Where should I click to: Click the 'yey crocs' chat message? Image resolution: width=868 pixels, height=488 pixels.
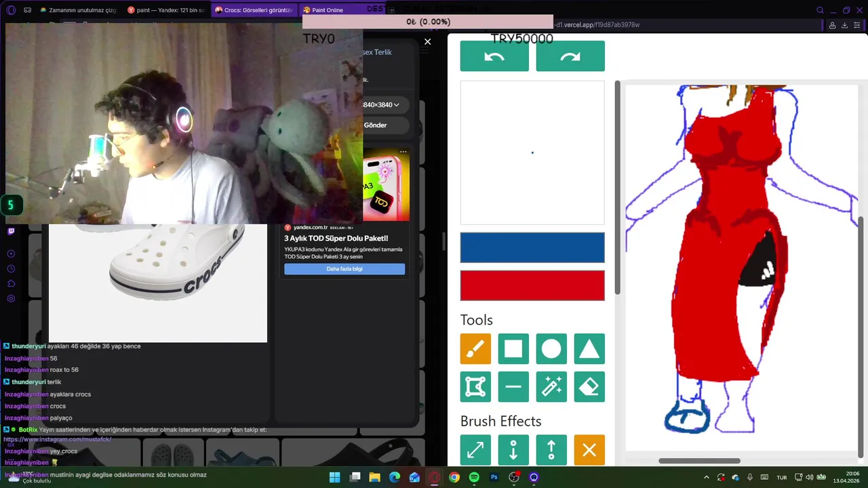coord(41,451)
